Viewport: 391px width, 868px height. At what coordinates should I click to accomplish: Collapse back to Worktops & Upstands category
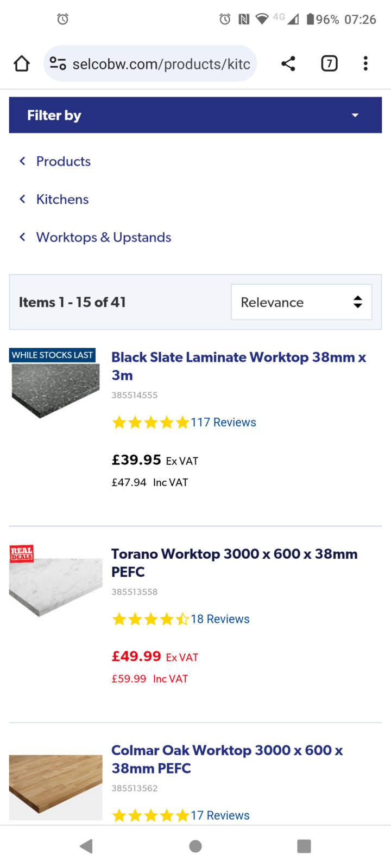click(103, 237)
